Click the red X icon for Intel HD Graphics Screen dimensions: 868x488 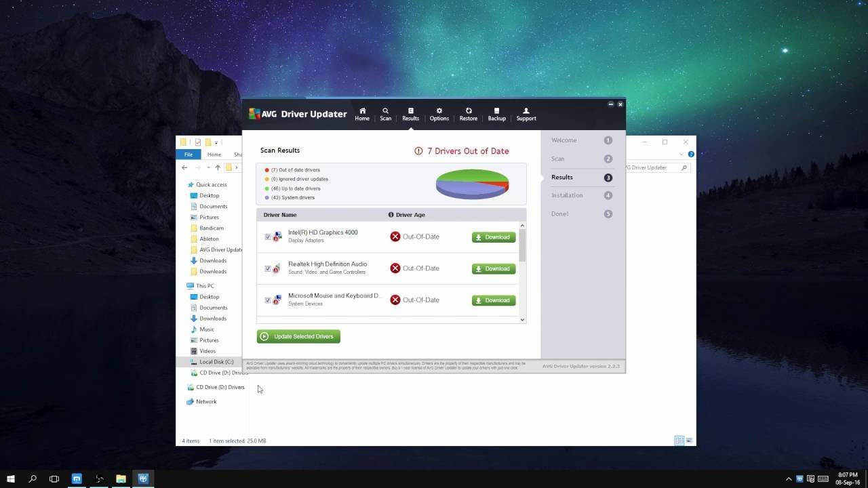click(395, 237)
